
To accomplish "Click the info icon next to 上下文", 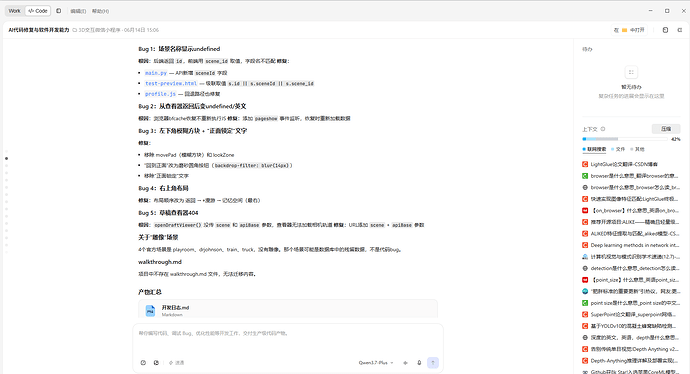I will [603, 129].
